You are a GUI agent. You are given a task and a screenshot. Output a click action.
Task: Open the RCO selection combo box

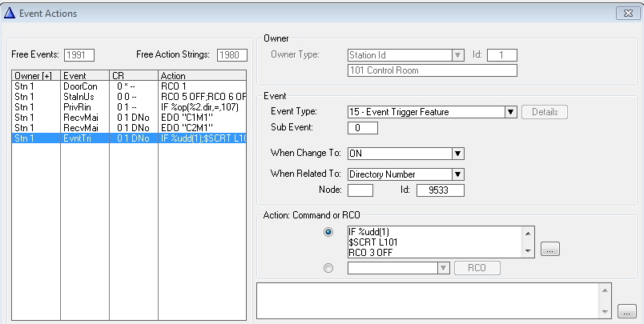click(443, 268)
